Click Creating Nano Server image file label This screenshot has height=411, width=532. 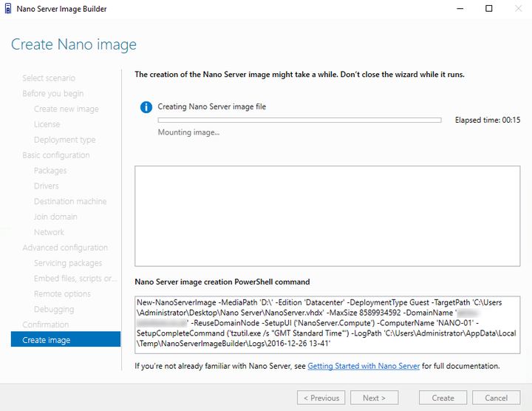(212, 106)
